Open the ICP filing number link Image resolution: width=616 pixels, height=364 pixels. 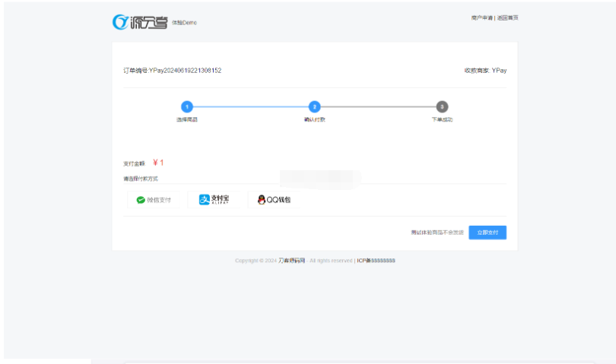(x=376, y=261)
